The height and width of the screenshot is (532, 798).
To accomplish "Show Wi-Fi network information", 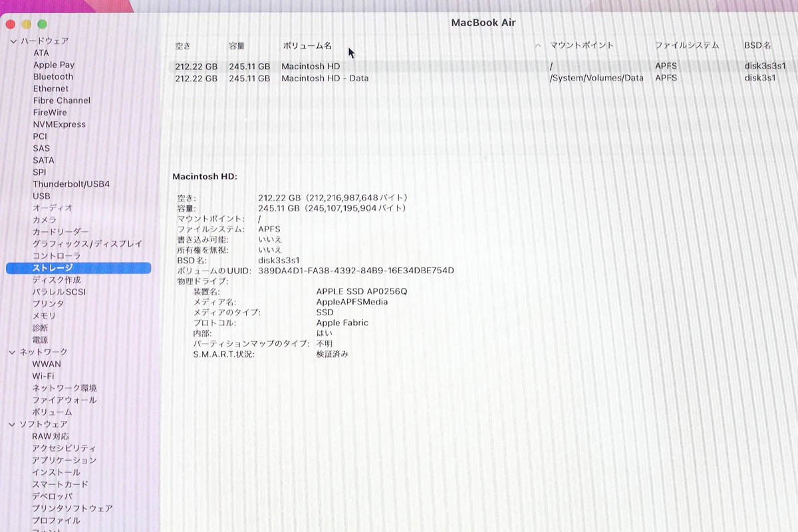I will (x=43, y=376).
